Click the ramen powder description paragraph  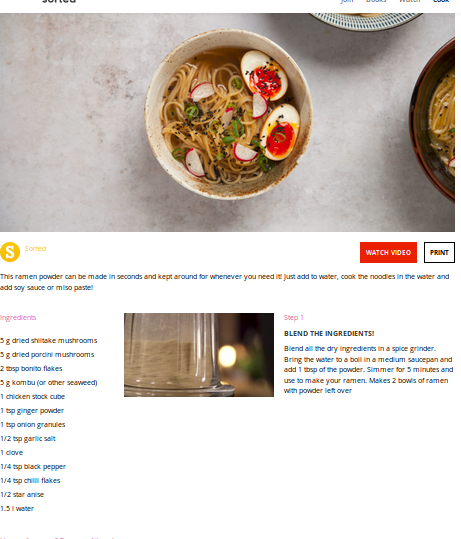click(224, 282)
